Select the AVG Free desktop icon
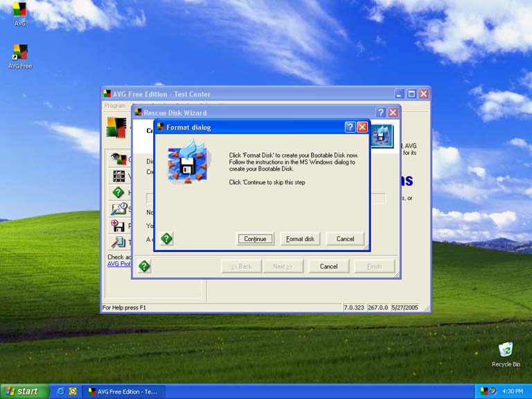 (x=20, y=53)
